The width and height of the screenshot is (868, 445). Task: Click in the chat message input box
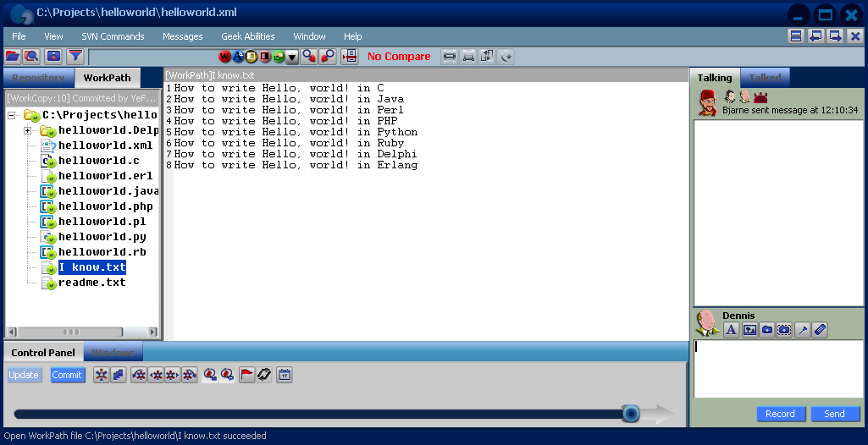point(778,369)
